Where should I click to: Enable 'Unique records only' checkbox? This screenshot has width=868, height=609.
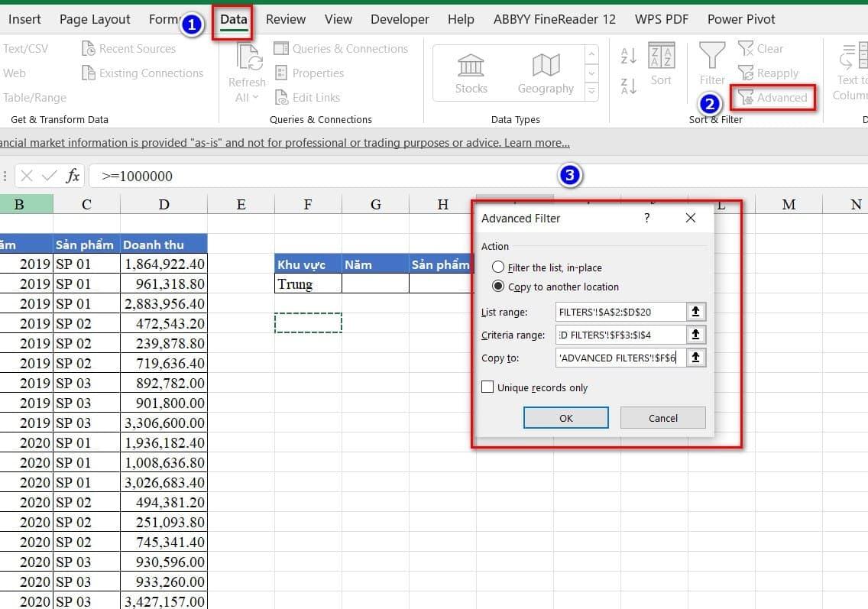(x=487, y=387)
